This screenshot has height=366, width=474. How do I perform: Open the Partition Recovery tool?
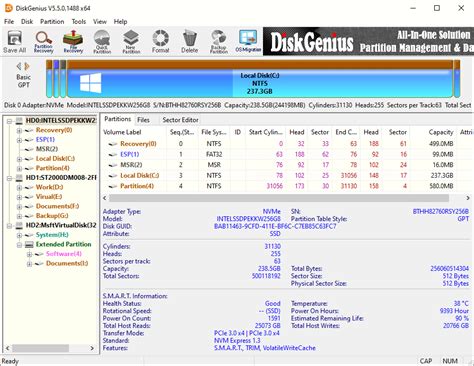tap(44, 42)
